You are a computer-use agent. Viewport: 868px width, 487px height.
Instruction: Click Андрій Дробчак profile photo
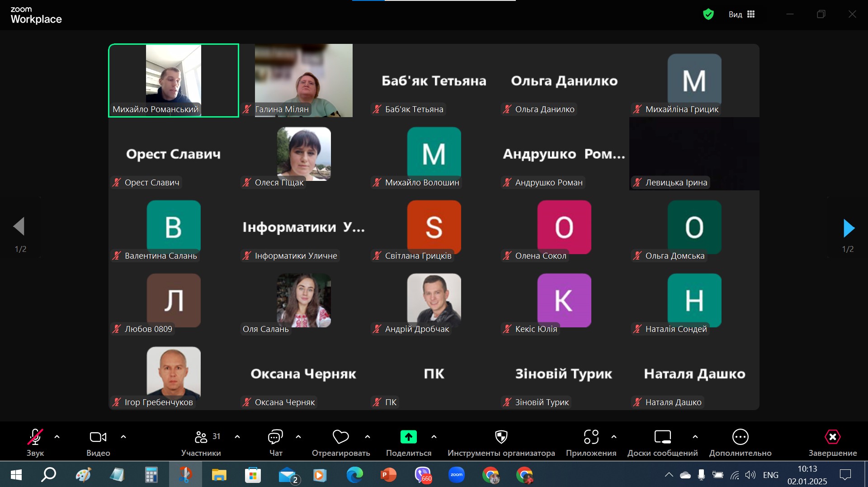click(x=434, y=300)
